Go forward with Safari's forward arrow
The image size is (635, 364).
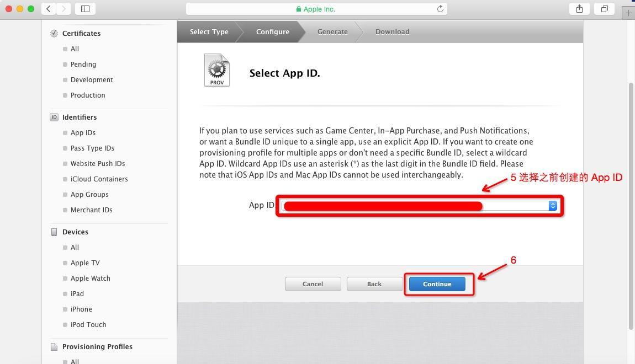click(63, 8)
